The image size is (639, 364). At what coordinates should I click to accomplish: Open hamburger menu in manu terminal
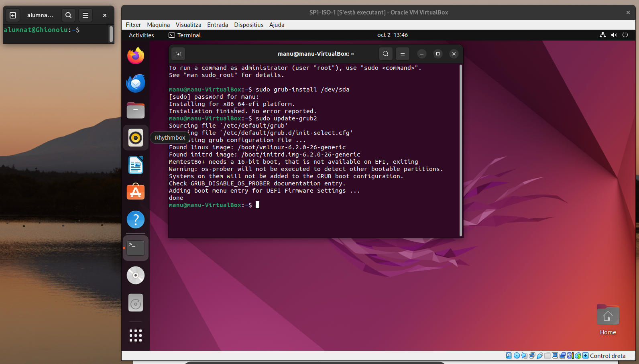point(402,54)
